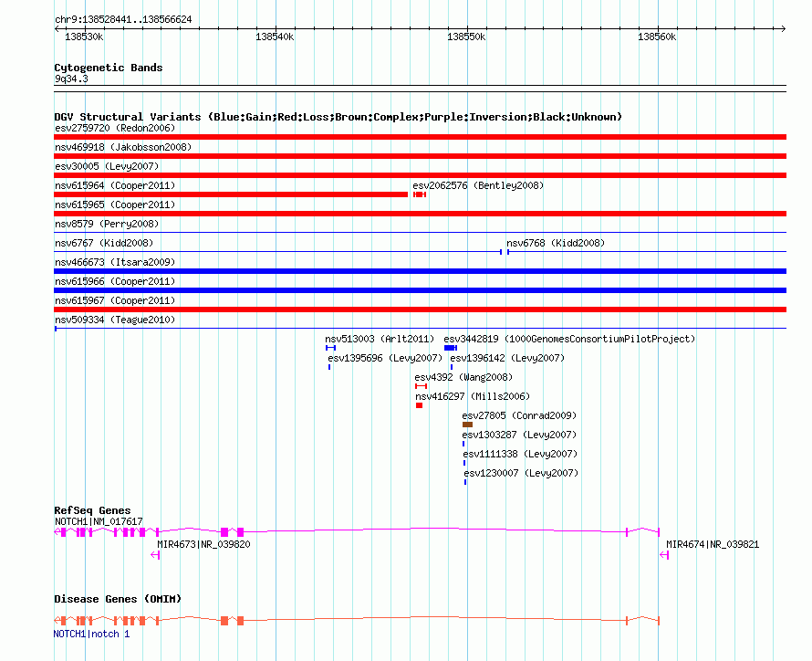Click the 138550k ruler position label
The height and width of the screenshot is (661, 812).
point(466,37)
